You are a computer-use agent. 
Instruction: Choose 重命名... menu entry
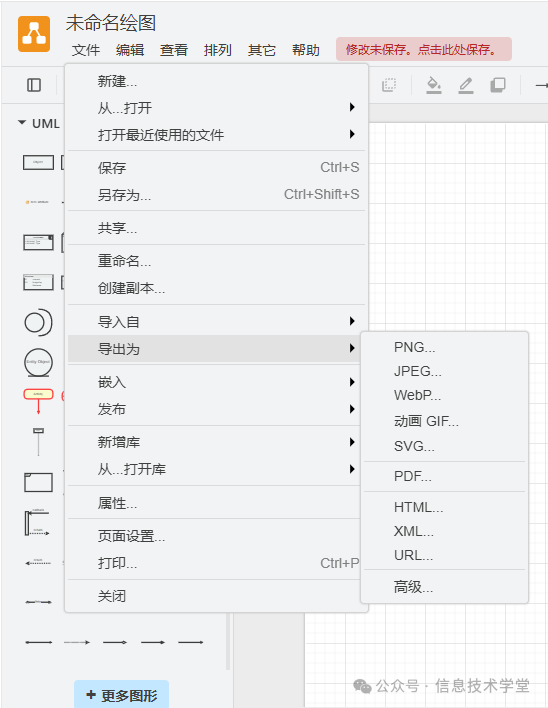216,261
